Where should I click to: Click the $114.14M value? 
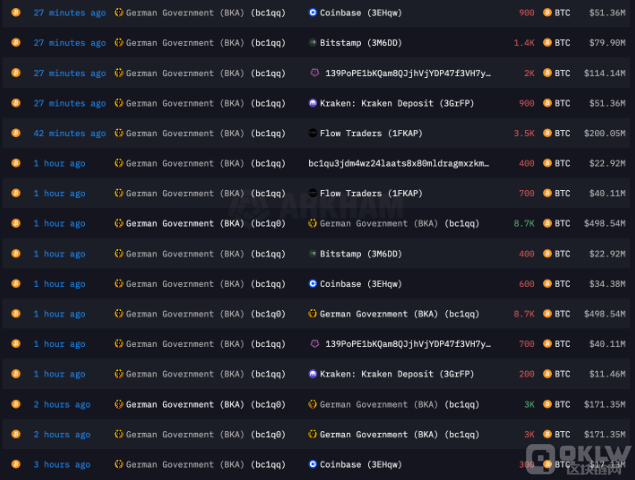pyautogui.click(x=605, y=73)
